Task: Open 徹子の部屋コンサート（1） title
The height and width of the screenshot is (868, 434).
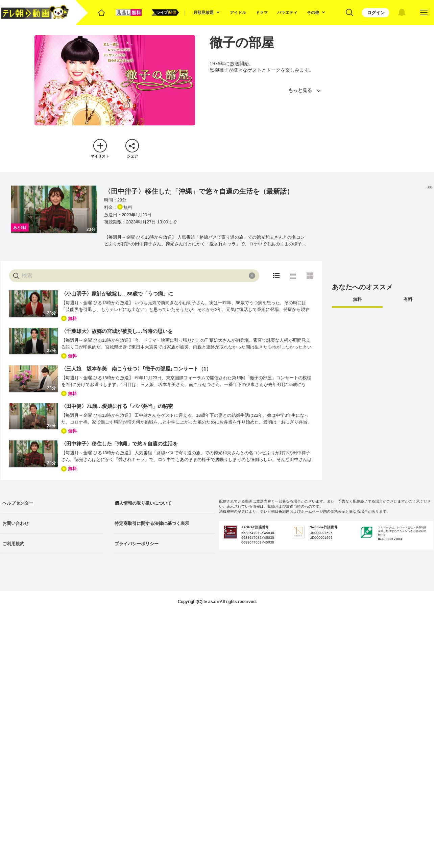Action: click(136, 369)
